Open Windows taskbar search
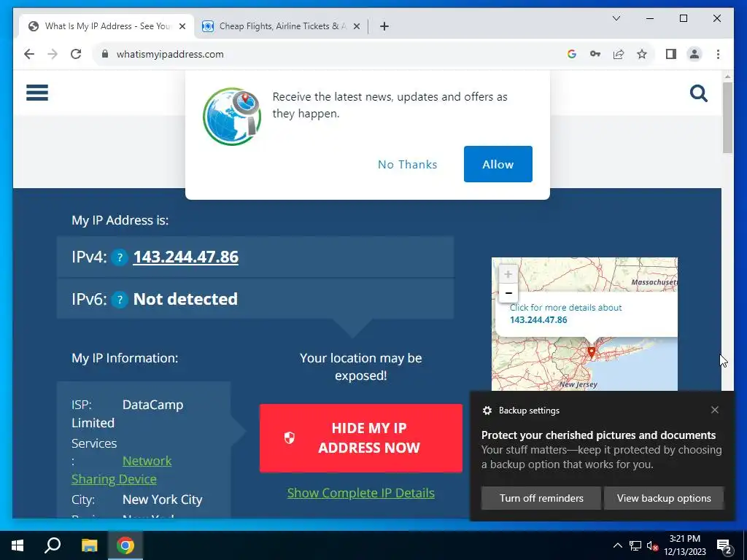This screenshot has height=560, width=747. (x=53, y=545)
